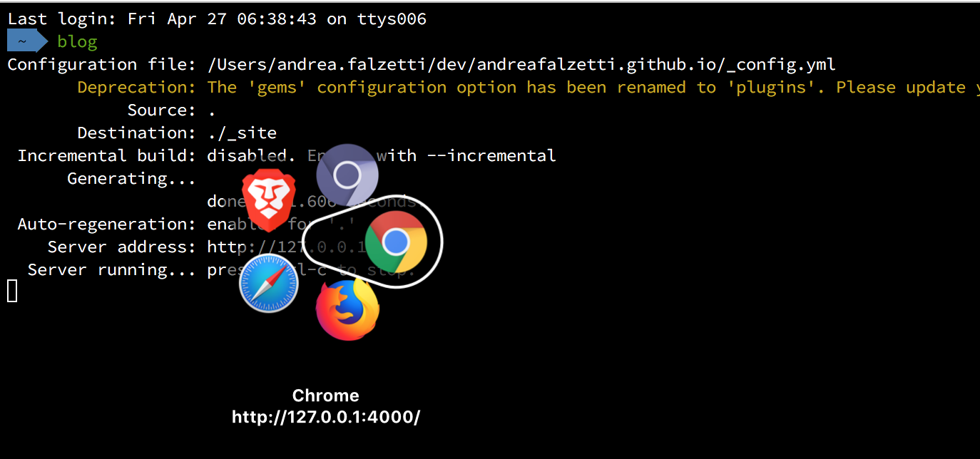Click the "./_site" destination value

242,133
